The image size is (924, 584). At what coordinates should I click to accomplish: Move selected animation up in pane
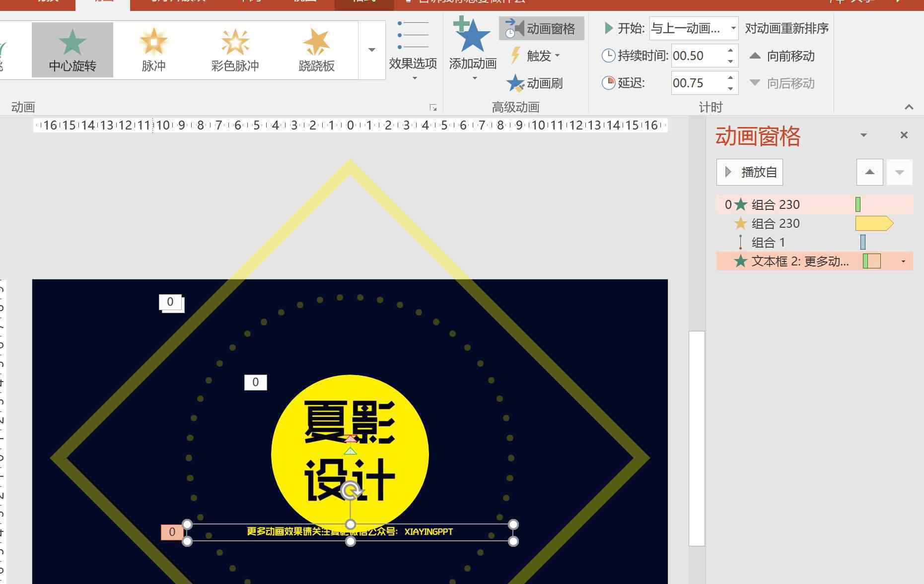point(870,172)
